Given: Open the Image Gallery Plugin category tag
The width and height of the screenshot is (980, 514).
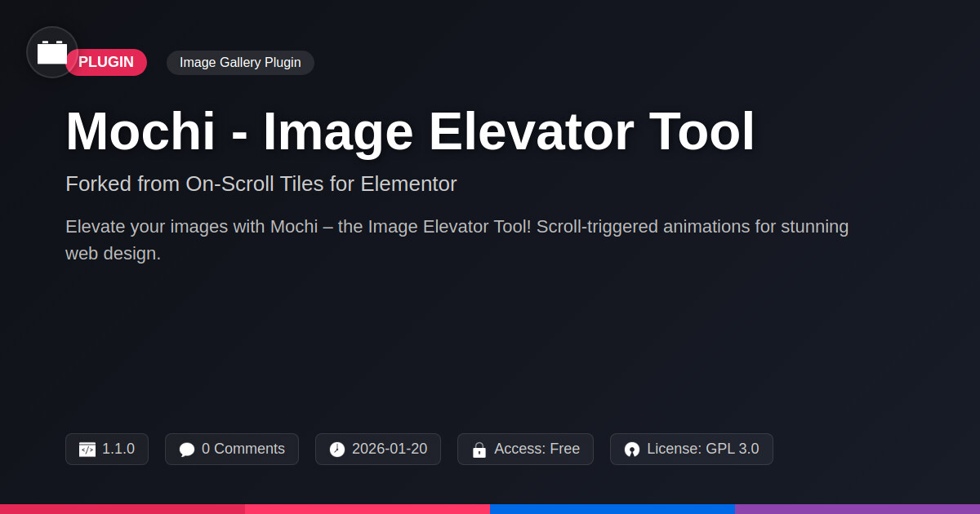Looking at the screenshot, I should tap(240, 63).
